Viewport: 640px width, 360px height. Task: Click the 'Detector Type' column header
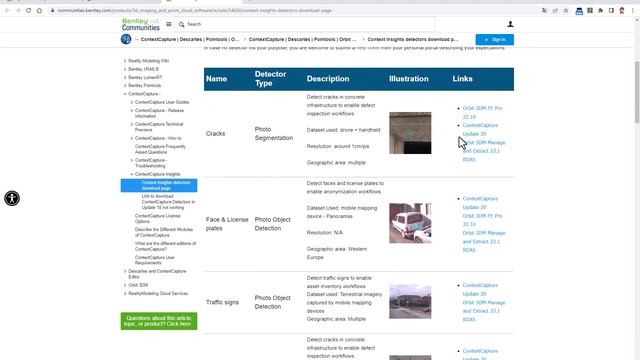[270, 79]
